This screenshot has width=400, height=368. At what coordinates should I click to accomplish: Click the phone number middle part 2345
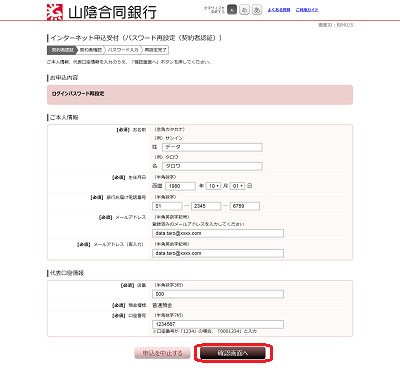(206, 206)
